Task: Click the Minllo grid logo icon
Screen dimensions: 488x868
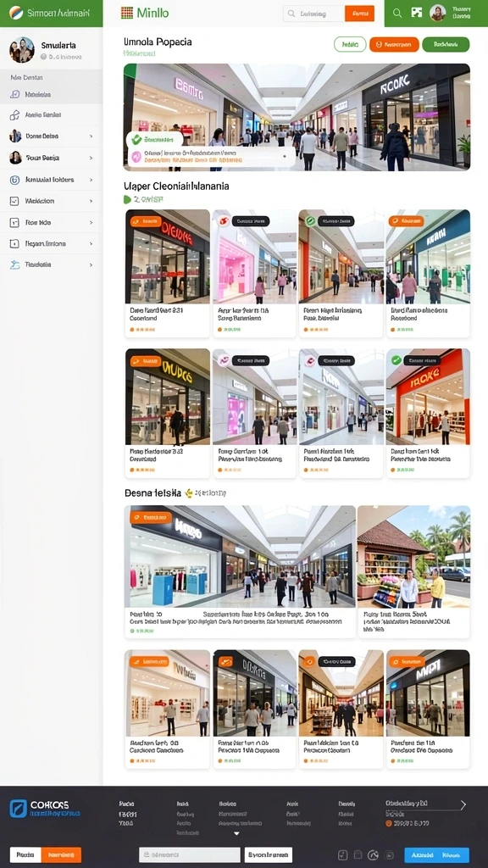Action: tap(127, 13)
